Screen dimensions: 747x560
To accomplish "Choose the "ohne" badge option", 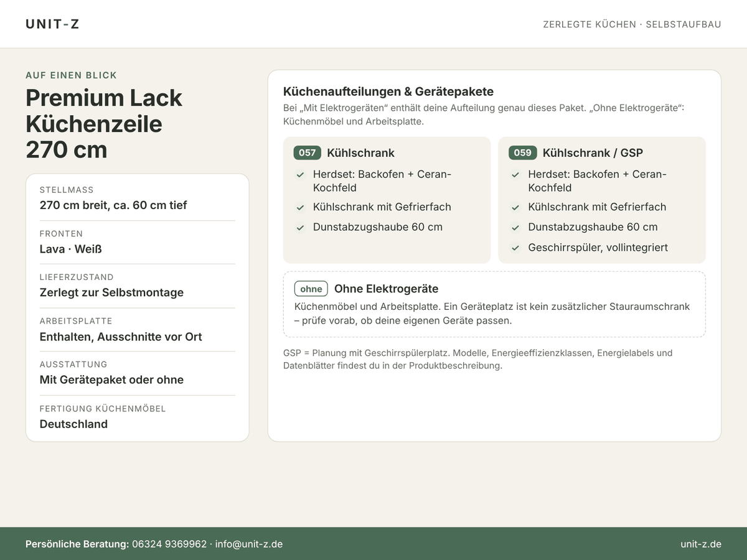I will point(311,289).
